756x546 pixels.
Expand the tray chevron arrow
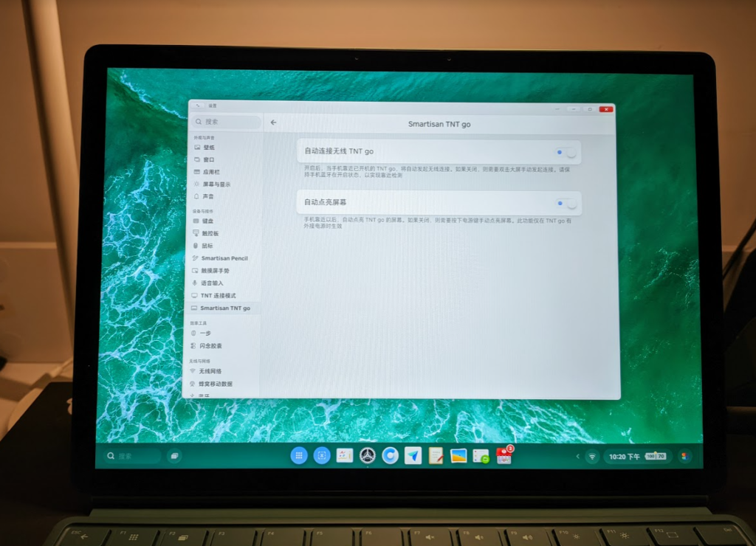577,456
